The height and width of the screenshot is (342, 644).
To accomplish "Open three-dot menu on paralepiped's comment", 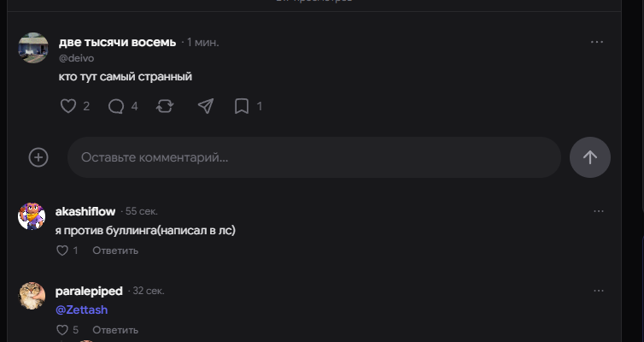I will [599, 291].
